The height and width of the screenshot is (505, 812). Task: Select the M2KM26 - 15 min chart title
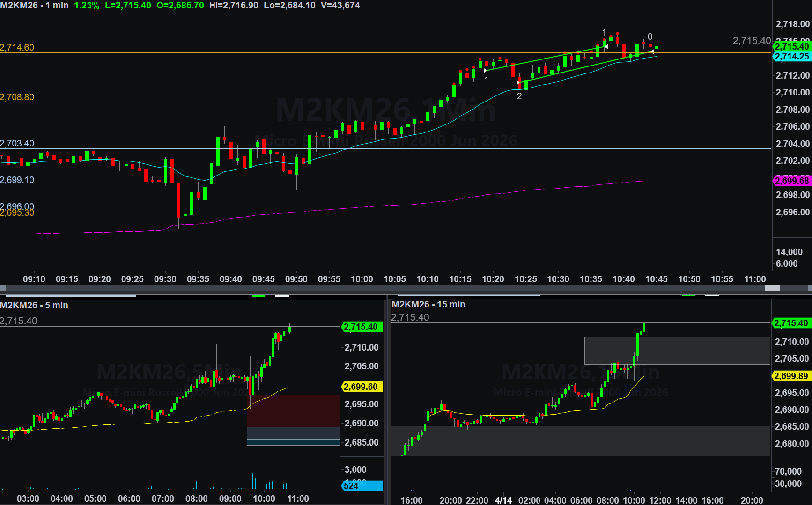[x=428, y=304]
